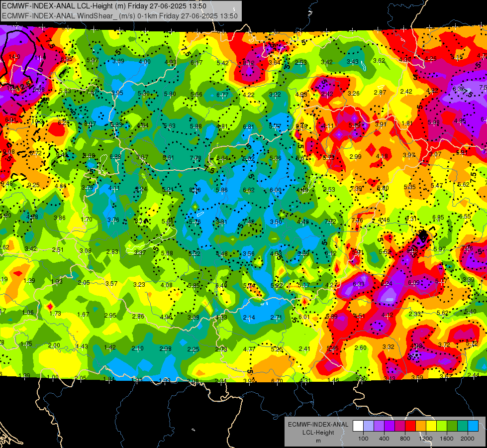The width and height of the screenshot is (487, 448).
Task: Click the 6.12 grid point value
Action: [x=330, y=253]
